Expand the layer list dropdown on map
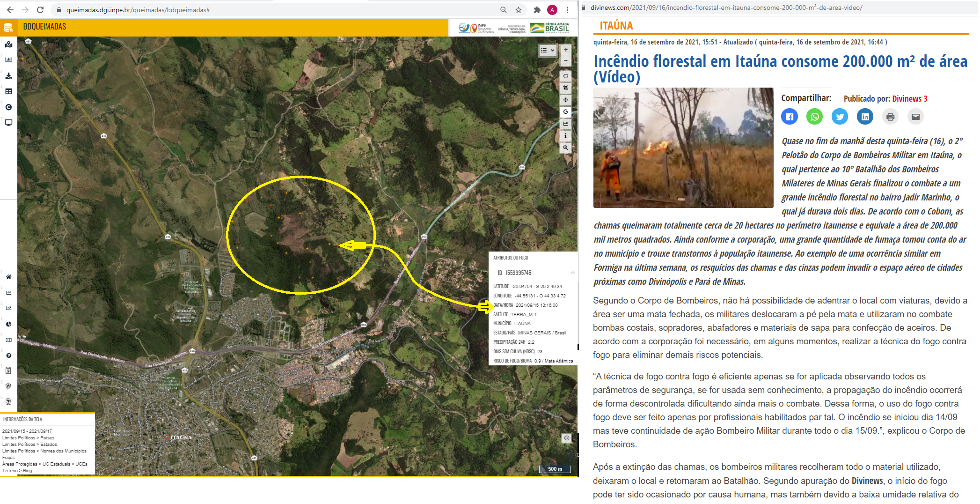The height and width of the screenshot is (504, 980). (x=548, y=50)
